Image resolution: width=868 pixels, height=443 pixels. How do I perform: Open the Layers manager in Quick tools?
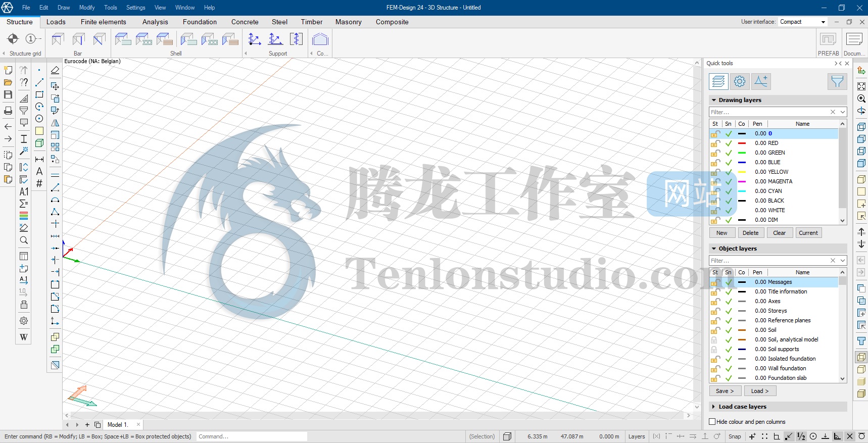pos(718,81)
